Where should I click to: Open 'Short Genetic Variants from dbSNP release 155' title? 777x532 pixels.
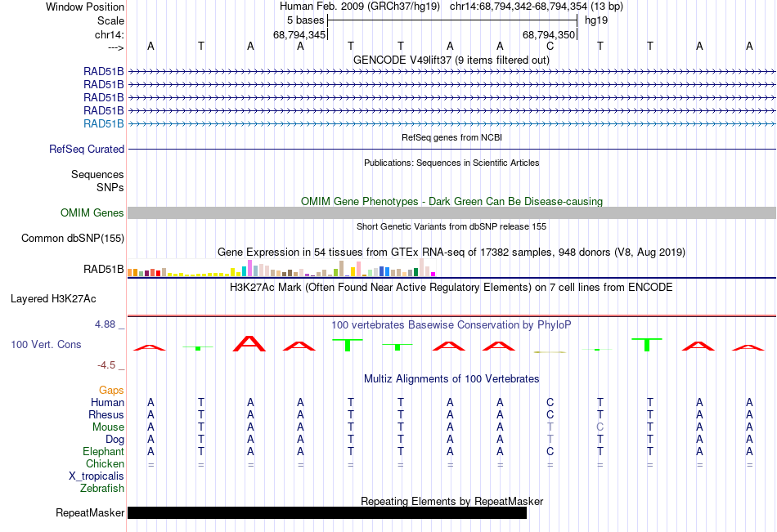(x=451, y=226)
